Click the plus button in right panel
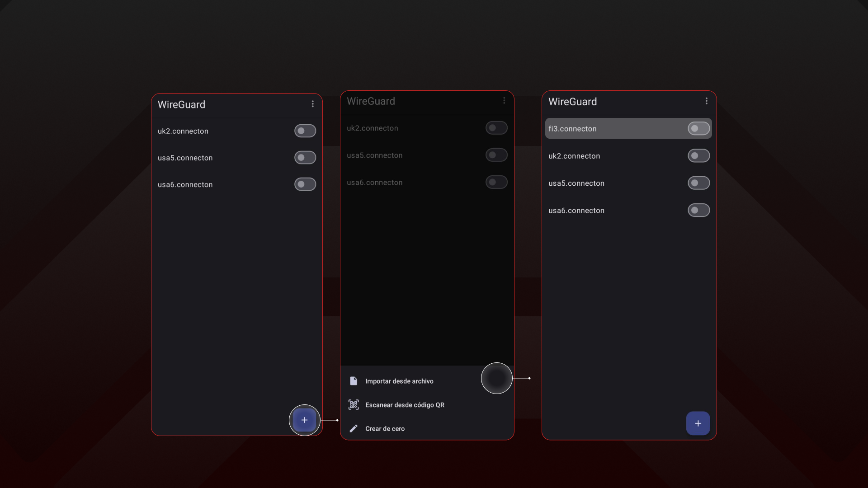 point(698,423)
